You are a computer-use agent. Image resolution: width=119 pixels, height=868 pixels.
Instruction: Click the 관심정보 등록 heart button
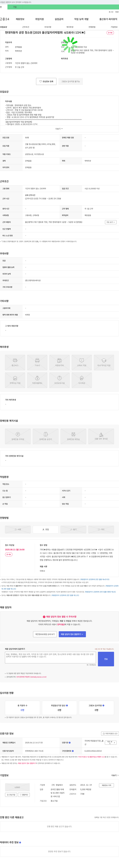46,82
